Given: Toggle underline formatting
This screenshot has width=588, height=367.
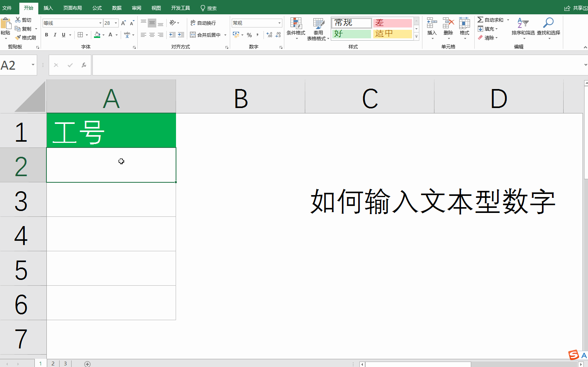Looking at the screenshot, I should (x=63, y=35).
